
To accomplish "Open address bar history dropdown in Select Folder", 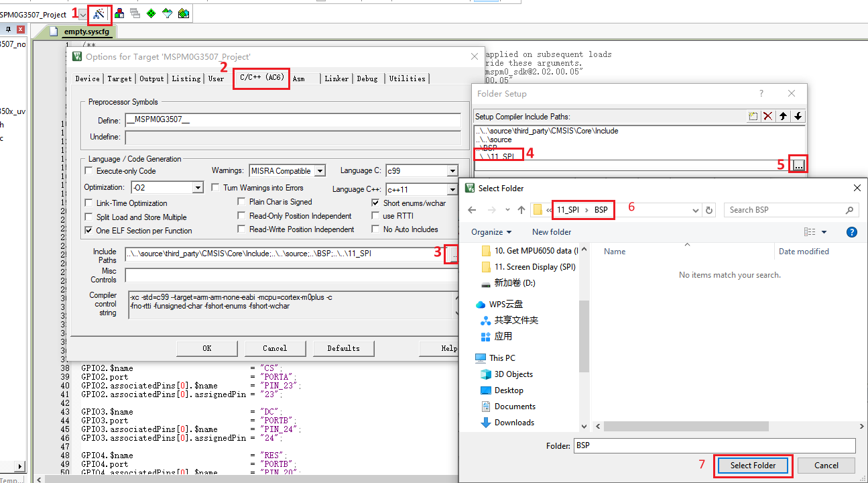I will coord(696,210).
